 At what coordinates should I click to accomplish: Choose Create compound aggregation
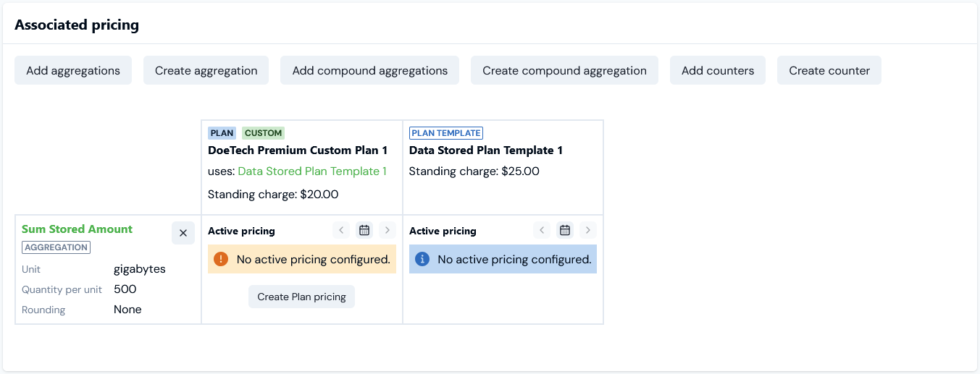[564, 70]
